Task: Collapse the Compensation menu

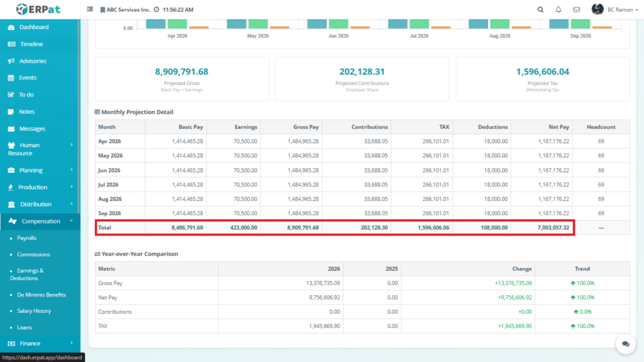Action: (x=41, y=221)
